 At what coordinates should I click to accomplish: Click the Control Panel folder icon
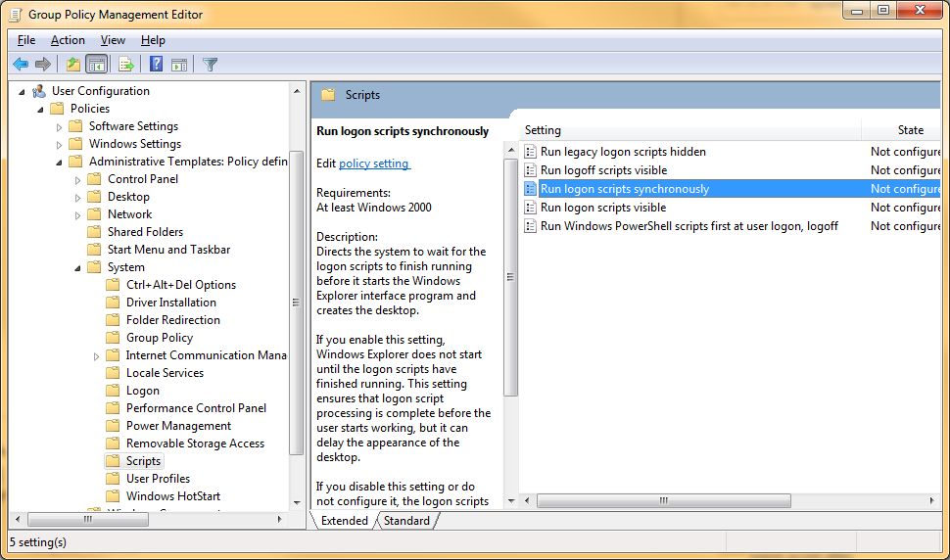pyautogui.click(x=95, y=178)
